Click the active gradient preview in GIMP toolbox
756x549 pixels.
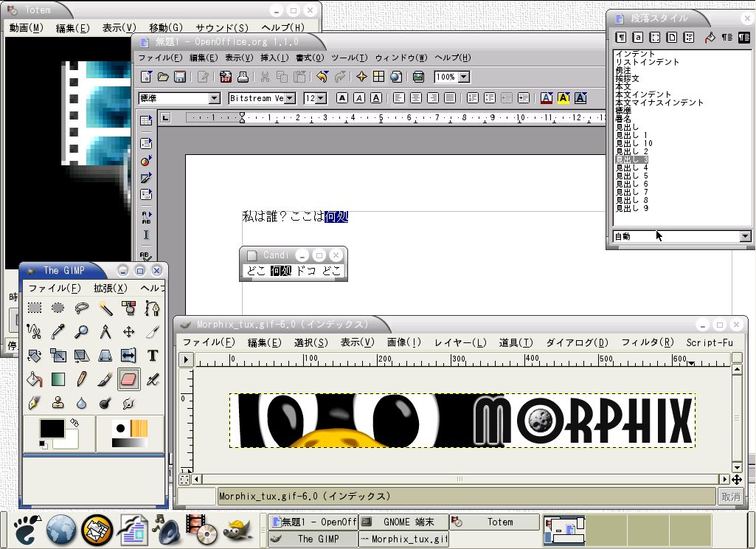pyautogui.click(x=130, y=443)
